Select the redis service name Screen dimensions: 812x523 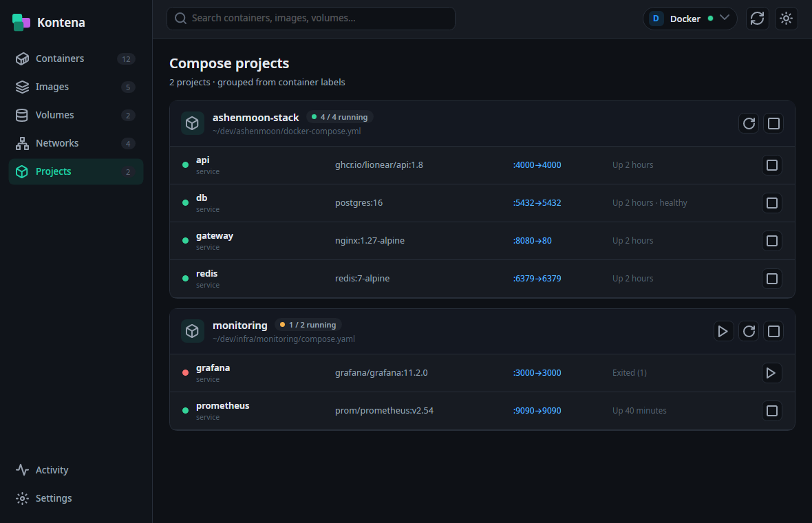(x=206, y=273)
